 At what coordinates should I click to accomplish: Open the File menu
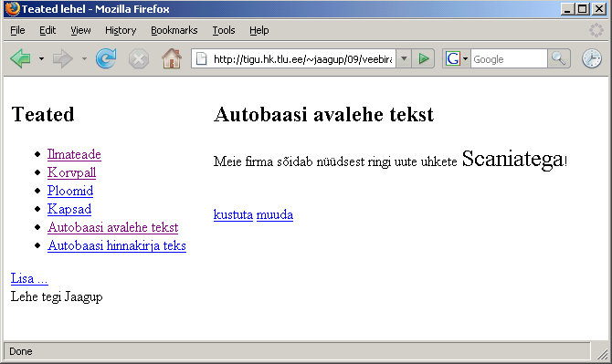click(17, 30)
